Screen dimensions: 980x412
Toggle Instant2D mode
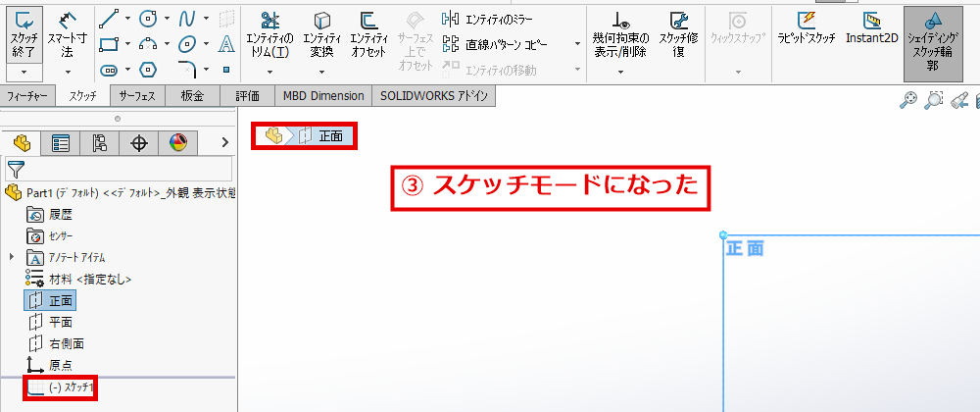pyautogui.click(x=872, y=28)
